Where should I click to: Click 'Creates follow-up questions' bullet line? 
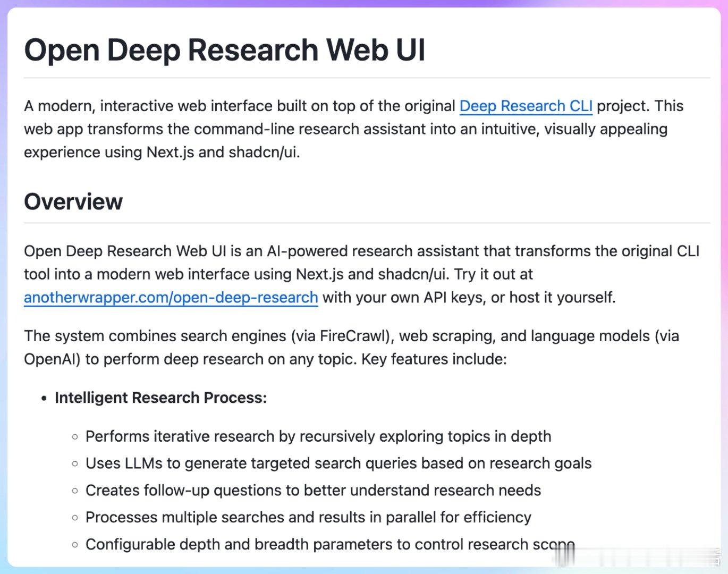coord(313,491)
